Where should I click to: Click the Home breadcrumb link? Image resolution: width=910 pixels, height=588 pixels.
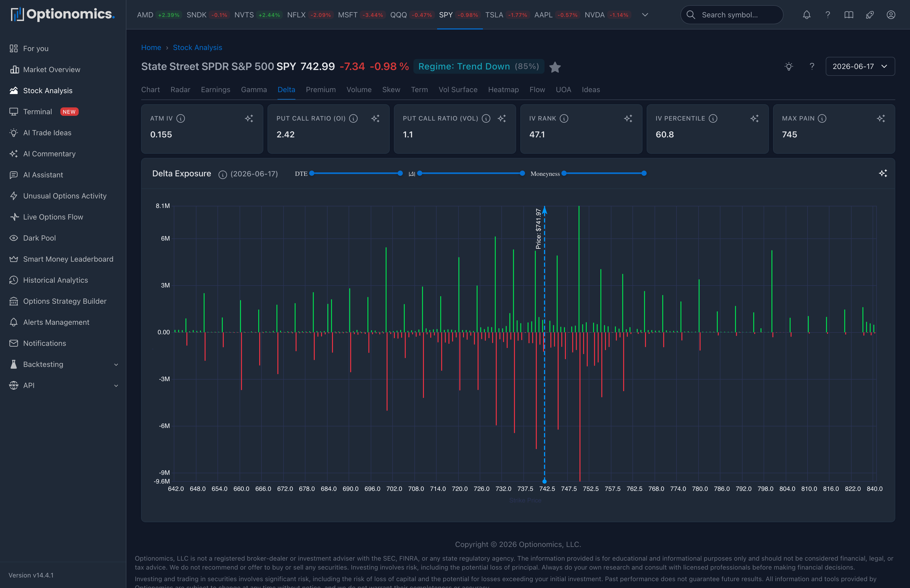151,47
